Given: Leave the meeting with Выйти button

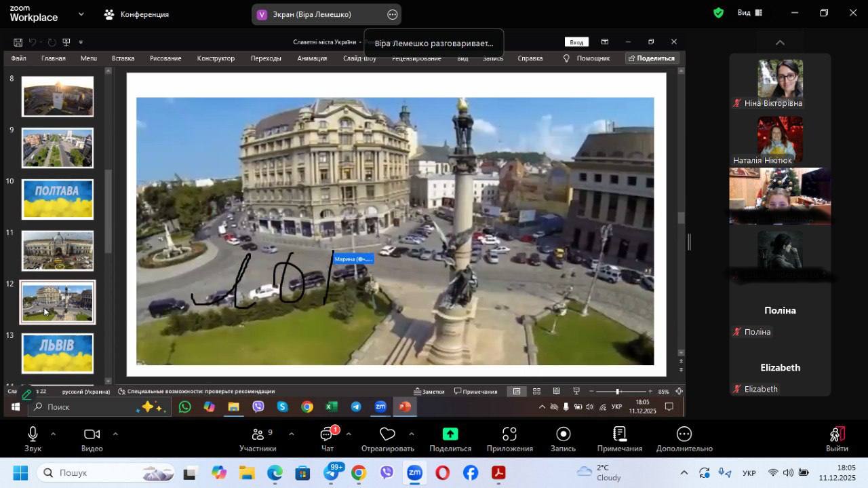Looking at the screenshot, I should coord(837,434).
